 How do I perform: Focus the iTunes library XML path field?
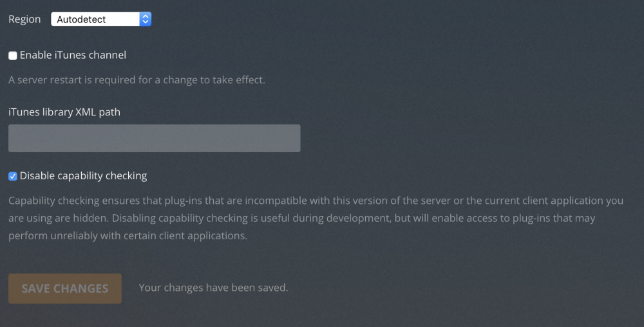coord(155,138)
